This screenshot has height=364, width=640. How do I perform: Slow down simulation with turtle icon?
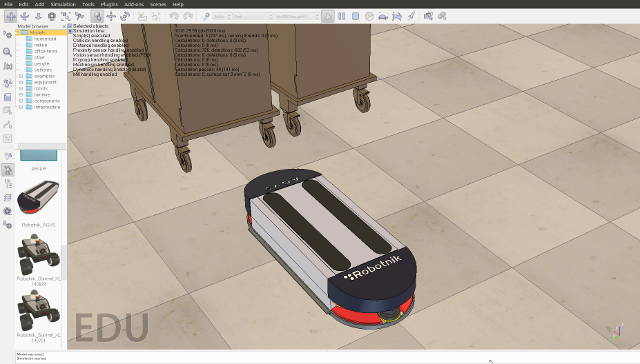coord(383,16)
